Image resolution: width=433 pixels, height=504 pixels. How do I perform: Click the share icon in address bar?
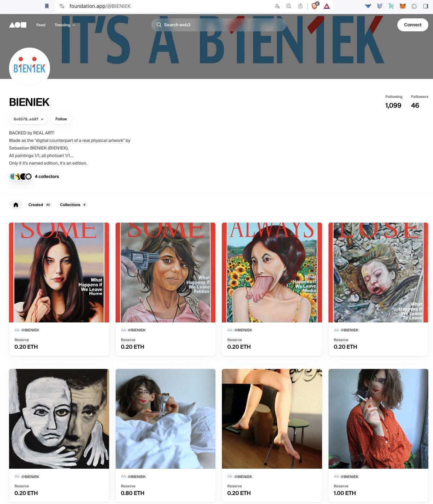pos(300,6)
